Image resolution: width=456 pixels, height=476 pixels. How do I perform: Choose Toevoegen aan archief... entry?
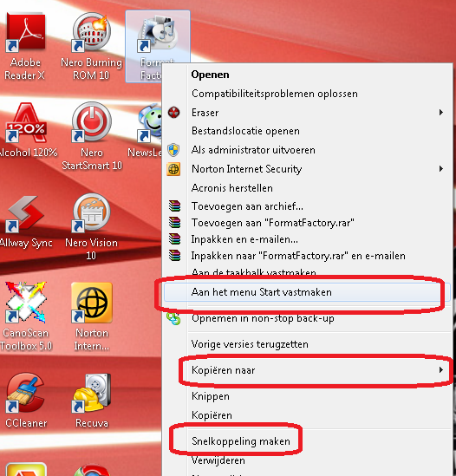click(247, 206)
